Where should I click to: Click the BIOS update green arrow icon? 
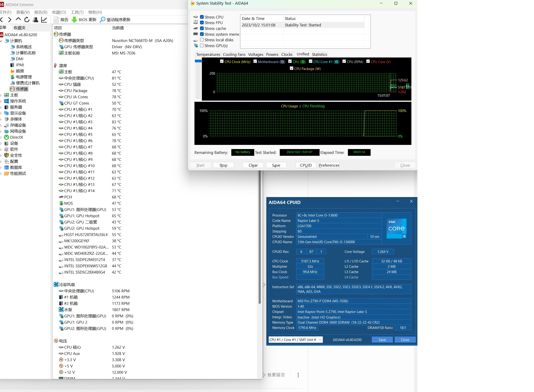pos(74,20)
